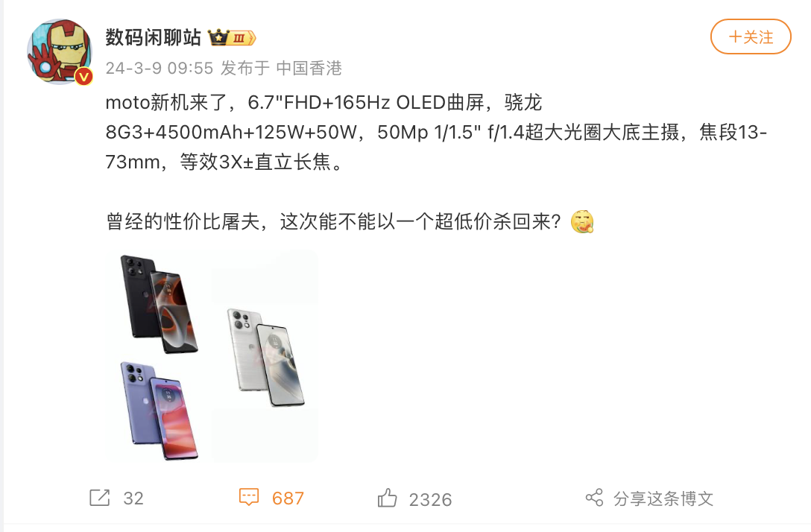Click the comment count 687
The width and height of the screenshot is (811, 532).
click(x=288, y=498)
